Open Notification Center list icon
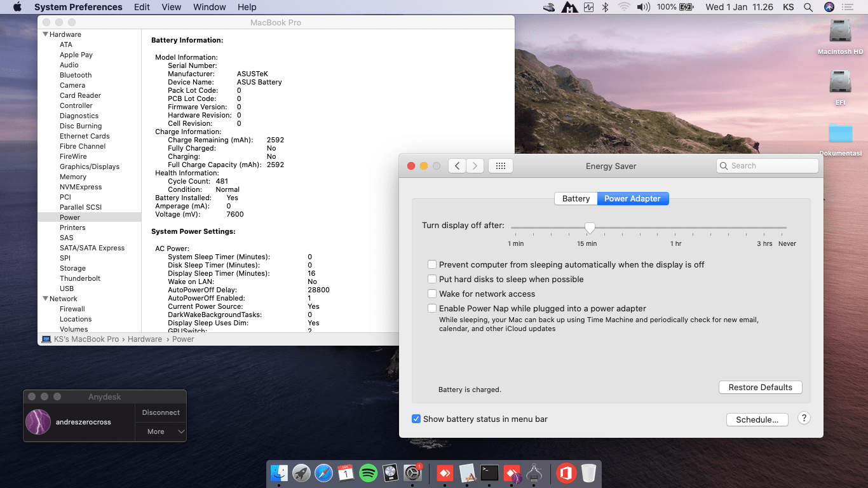 847,7
